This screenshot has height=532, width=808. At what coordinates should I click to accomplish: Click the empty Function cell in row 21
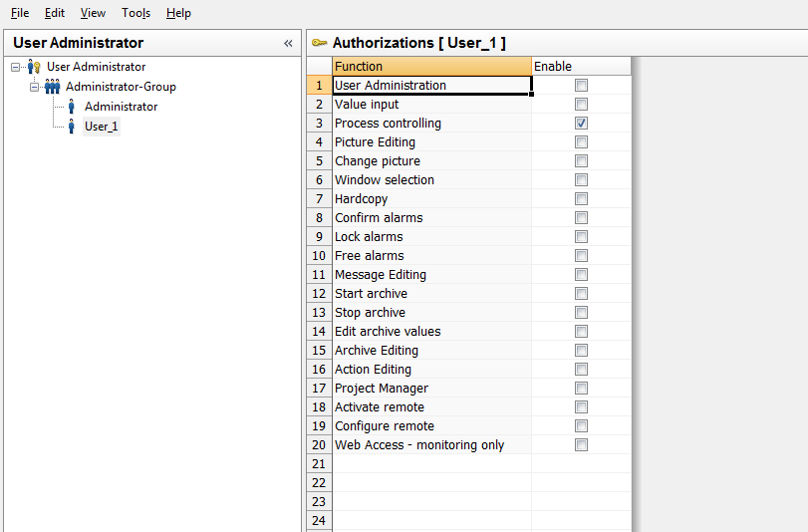(x=431, y=464)
